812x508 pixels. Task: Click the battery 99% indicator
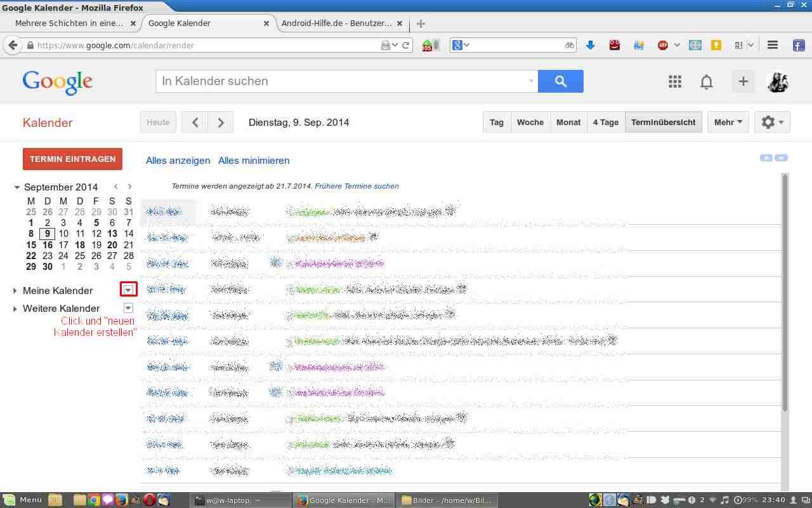tap(745, 500)
